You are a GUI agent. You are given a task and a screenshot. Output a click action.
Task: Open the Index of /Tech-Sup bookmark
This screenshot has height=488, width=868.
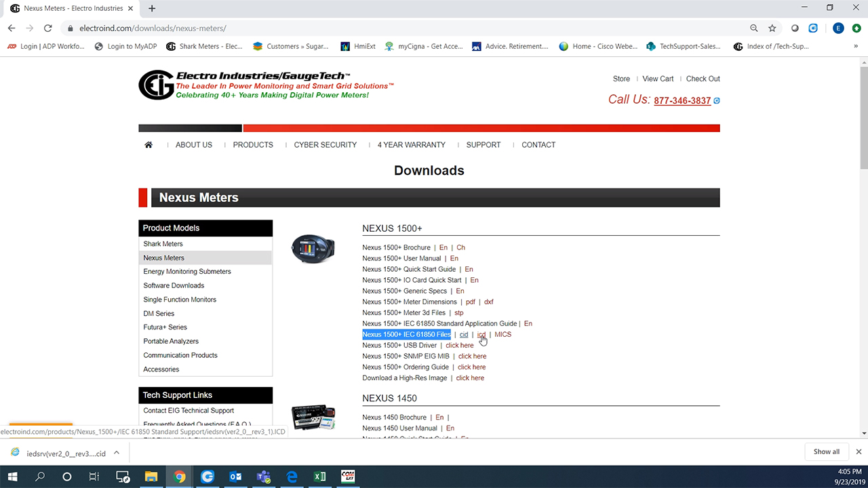[x=771, y=46]
